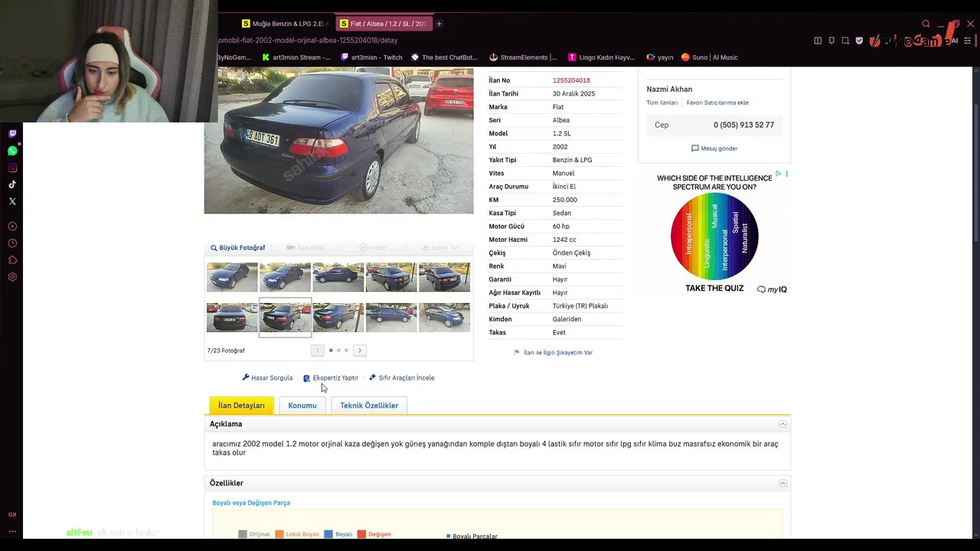Open the ad's three-dot options
Screen dimensions: 980x551
point(786,174)
